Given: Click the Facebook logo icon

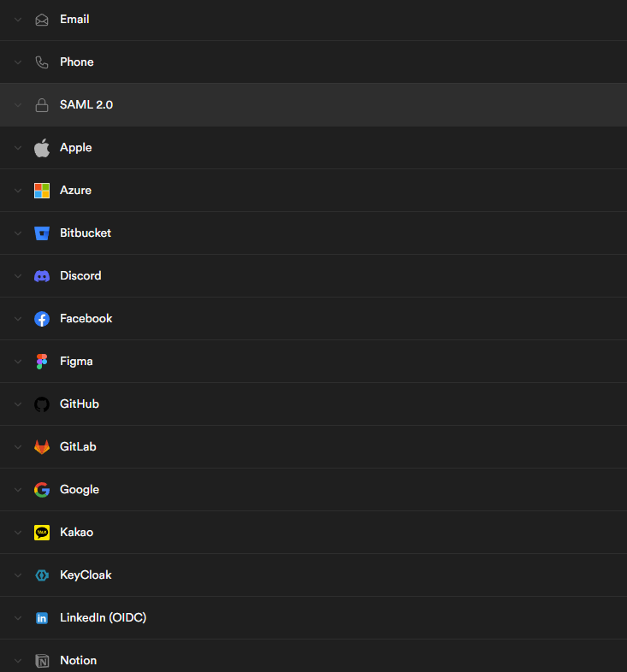Looking at the screenshot, I should point(42,319).
